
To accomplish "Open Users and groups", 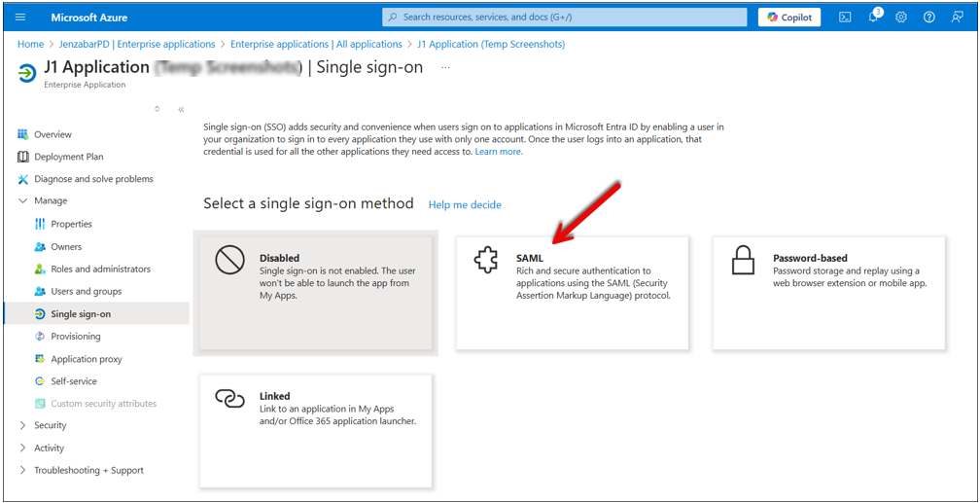I will pos(87,292).
